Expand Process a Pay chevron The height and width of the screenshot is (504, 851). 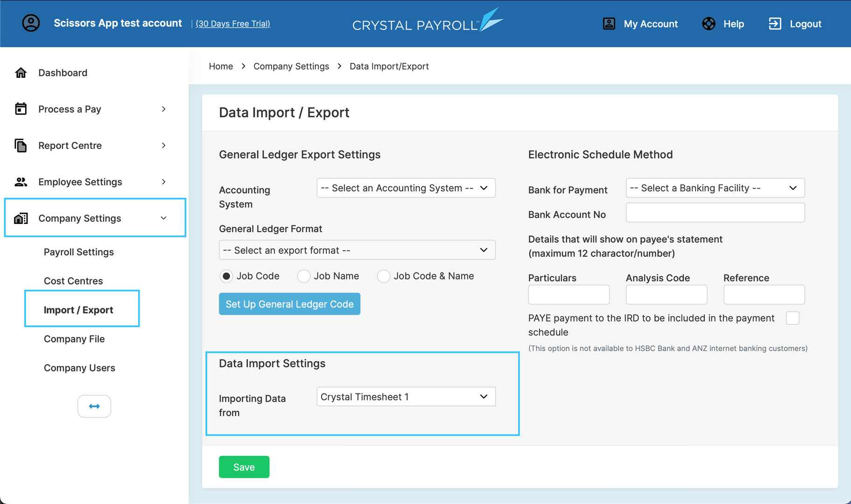pos(163,109)
